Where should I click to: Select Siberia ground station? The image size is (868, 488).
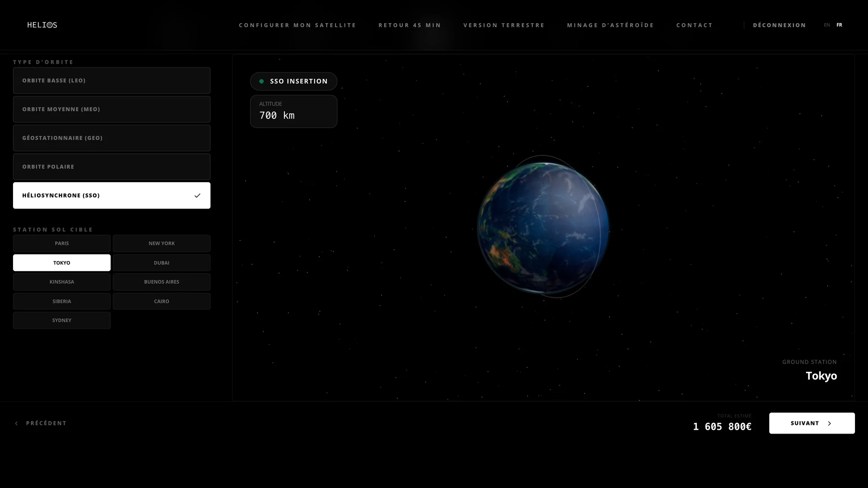click(x=62, y=301)
